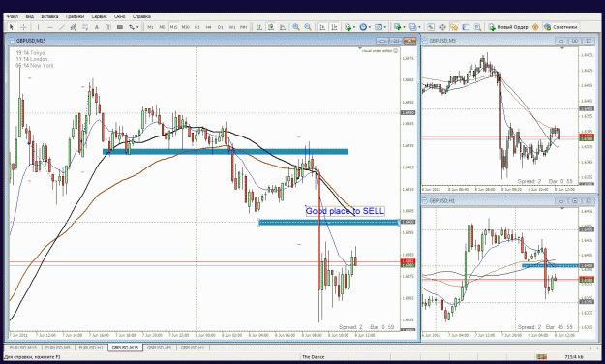This screenshot has width=605, height=364.
Task: Open the Indicators list dropdown
Action: click(x=354, y=27)
